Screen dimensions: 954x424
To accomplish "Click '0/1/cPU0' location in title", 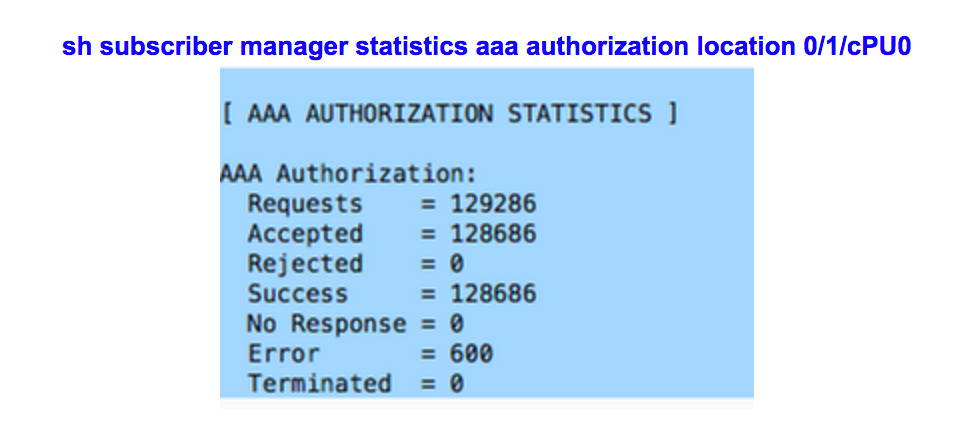I will point(857,47).
